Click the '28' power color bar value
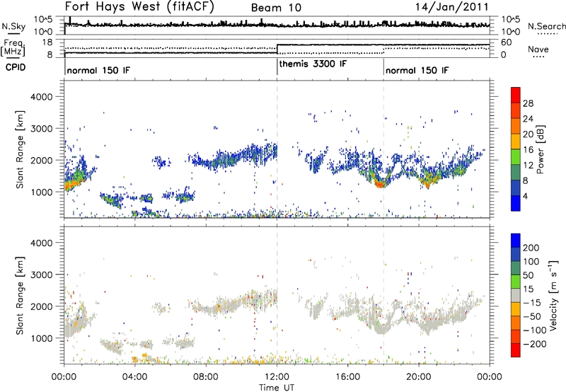Image resolution: width=566 pixels, height=392 pixels. pos(528,103)
